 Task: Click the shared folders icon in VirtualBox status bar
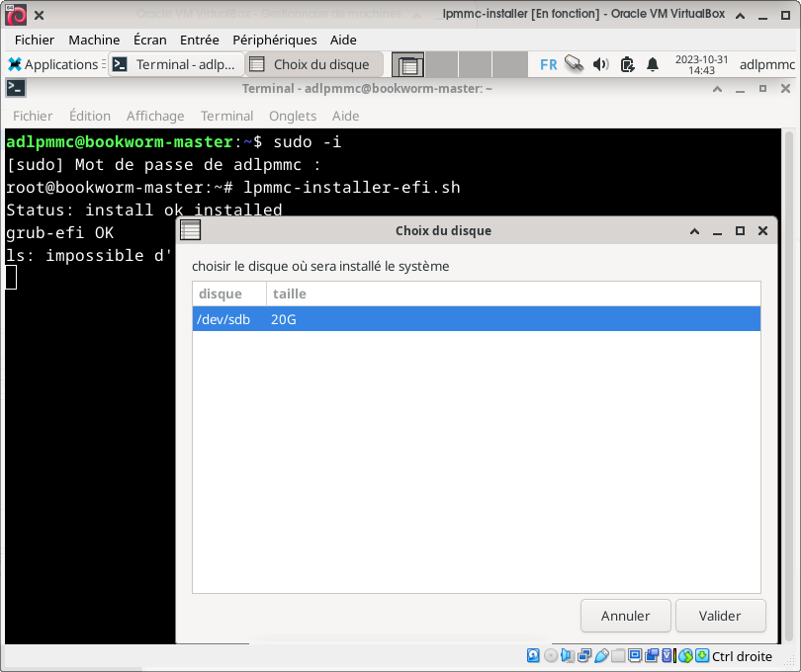tap(618, 656)
